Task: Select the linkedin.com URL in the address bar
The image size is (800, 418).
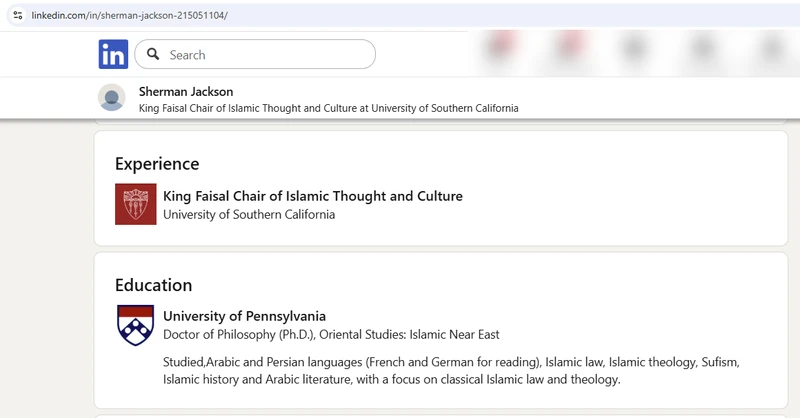Action: click(130, 15)
